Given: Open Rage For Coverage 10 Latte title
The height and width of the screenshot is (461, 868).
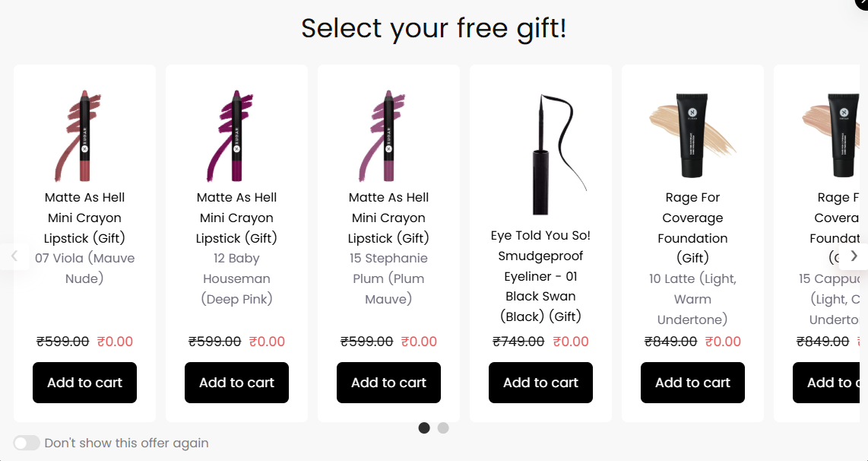Looking at the screenshot, I should pyautogui.click(x=692, y=227).
